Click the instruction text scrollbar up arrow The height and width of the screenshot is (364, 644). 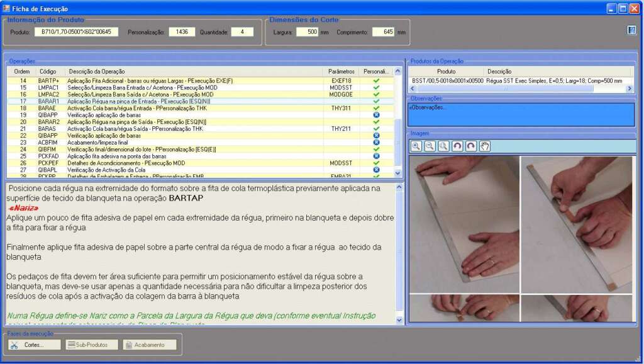(x=399, y=187)
